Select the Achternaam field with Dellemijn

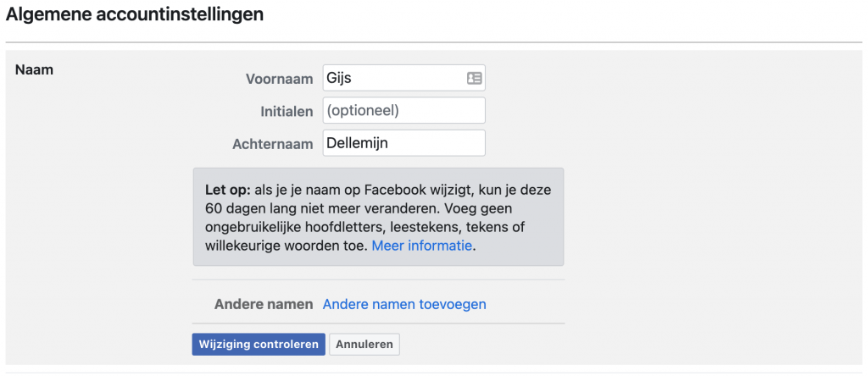click(x=404, y=143)
